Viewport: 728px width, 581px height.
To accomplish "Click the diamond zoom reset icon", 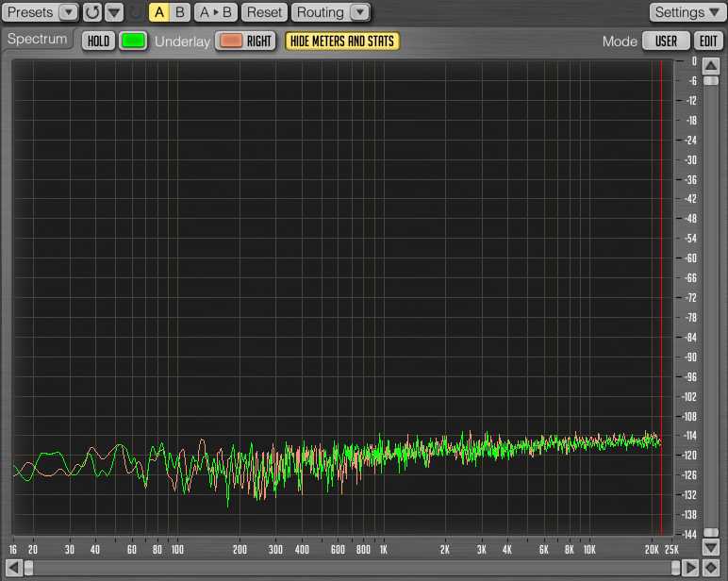I will (711, 568).
